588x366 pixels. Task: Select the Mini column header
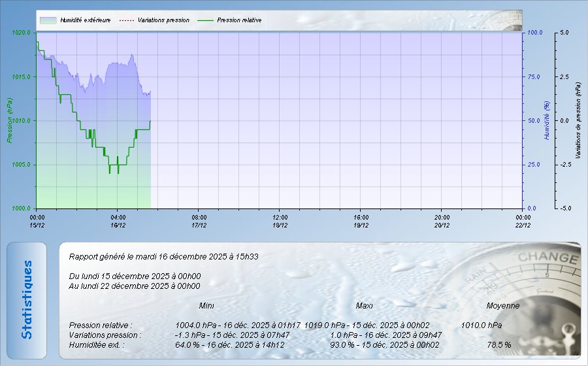pos(206,305)
